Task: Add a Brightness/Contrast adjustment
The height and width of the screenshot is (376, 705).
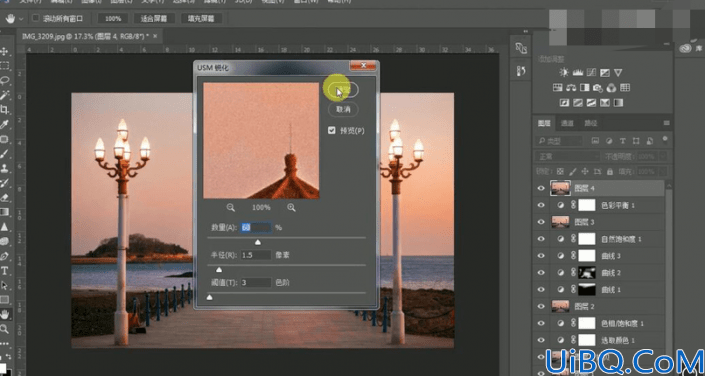Action: (564, 73)
